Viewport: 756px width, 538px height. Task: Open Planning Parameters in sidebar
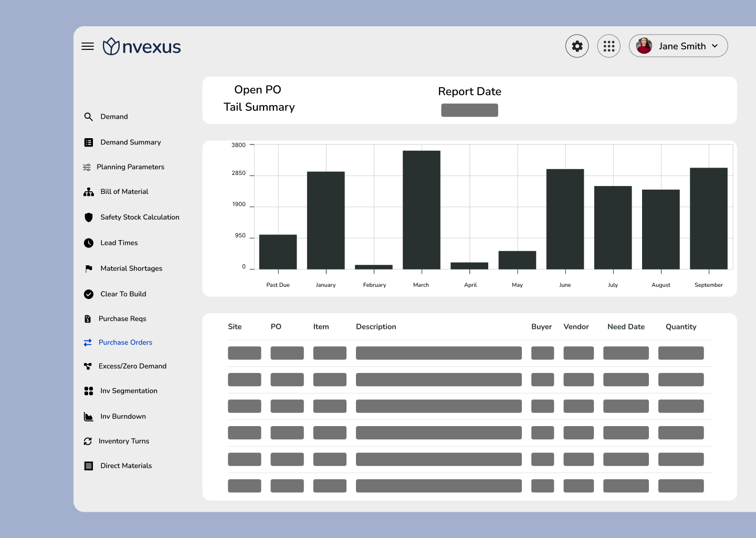(130, 167)
